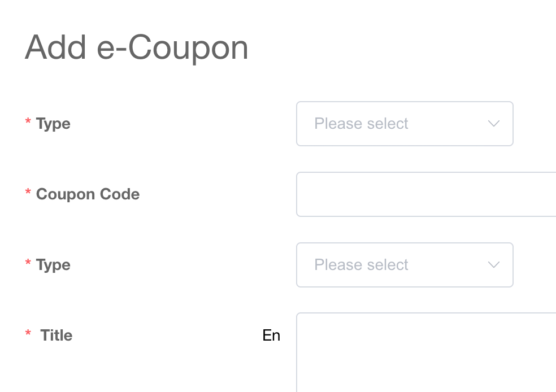Click e-Coupon in the page heading
The height and width of the screenshot is (392, 556).
[173, 47]
